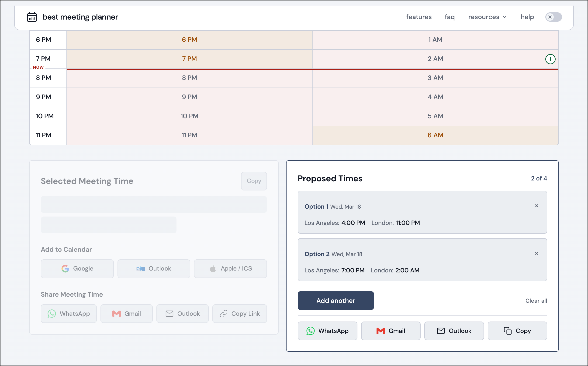Clear all proposed times
588x366 pixels.
point(536,301)
